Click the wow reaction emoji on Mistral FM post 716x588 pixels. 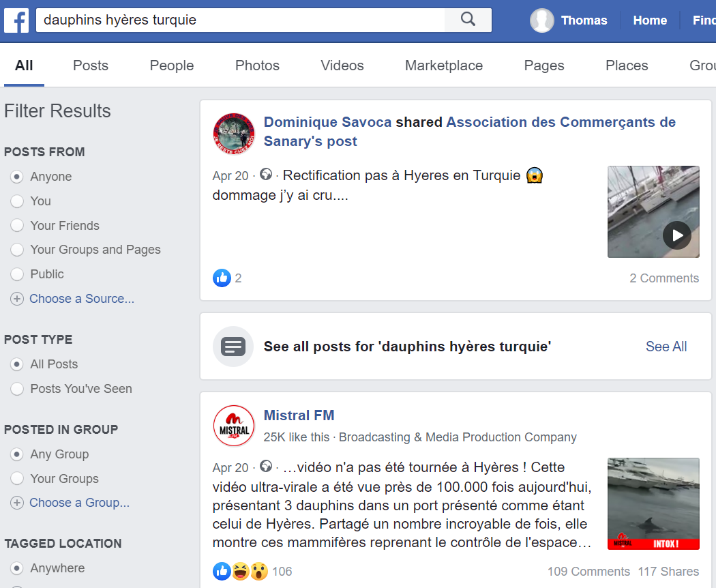coord(259,571)
